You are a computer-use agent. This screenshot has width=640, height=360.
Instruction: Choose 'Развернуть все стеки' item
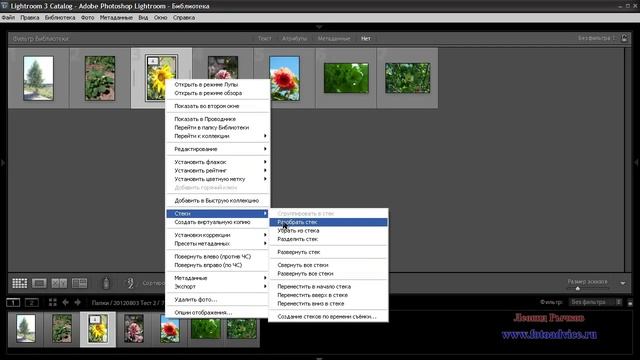(328, 273)
